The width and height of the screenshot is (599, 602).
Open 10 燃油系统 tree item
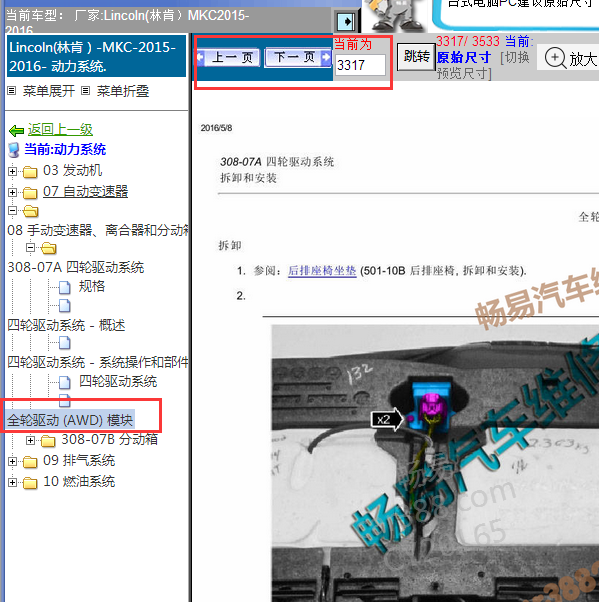pyautogui.click(x=79, y=481)
